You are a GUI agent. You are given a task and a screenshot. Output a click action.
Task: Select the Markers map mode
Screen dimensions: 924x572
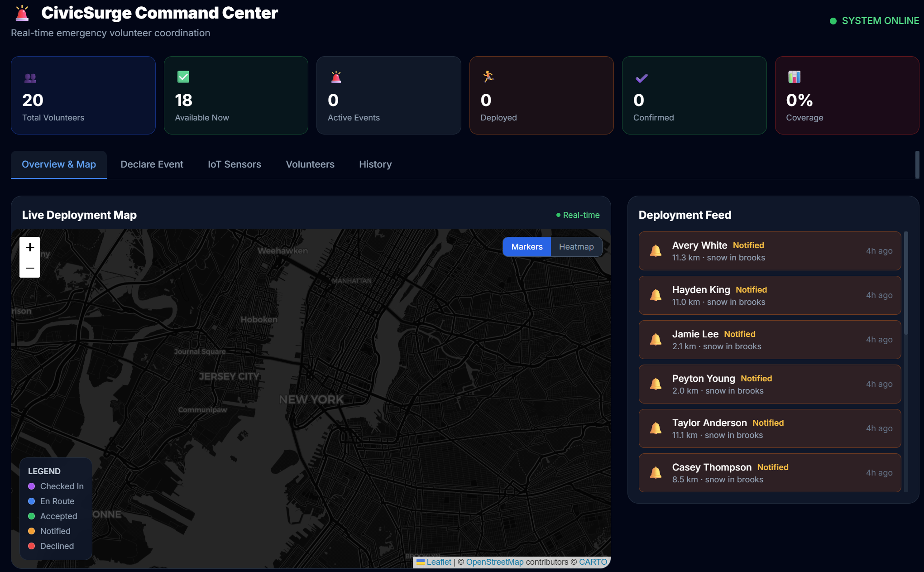(527, 247)
